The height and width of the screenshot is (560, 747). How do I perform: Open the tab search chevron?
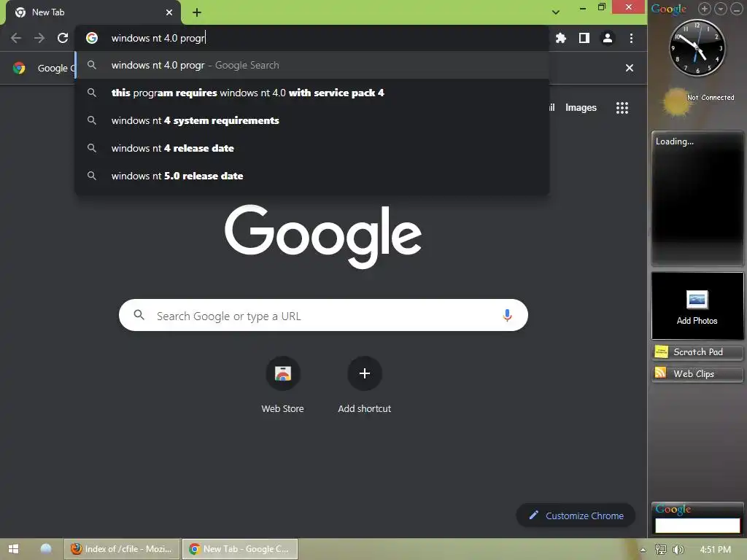pos(555,12)
